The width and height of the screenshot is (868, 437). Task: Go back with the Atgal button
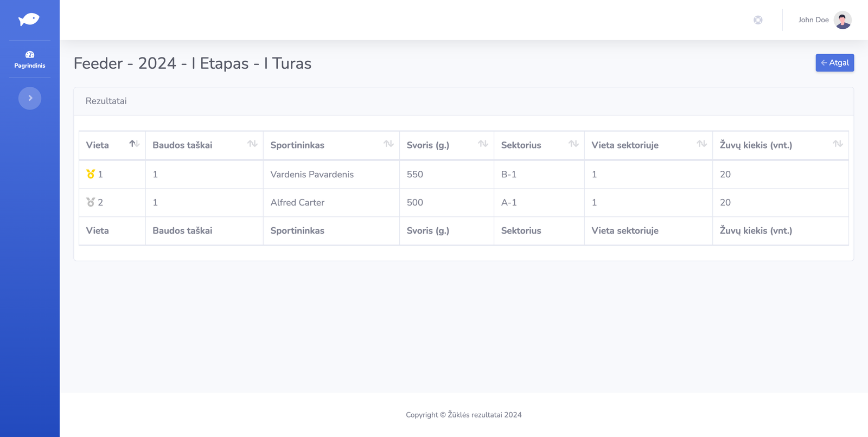pos(834,63)
